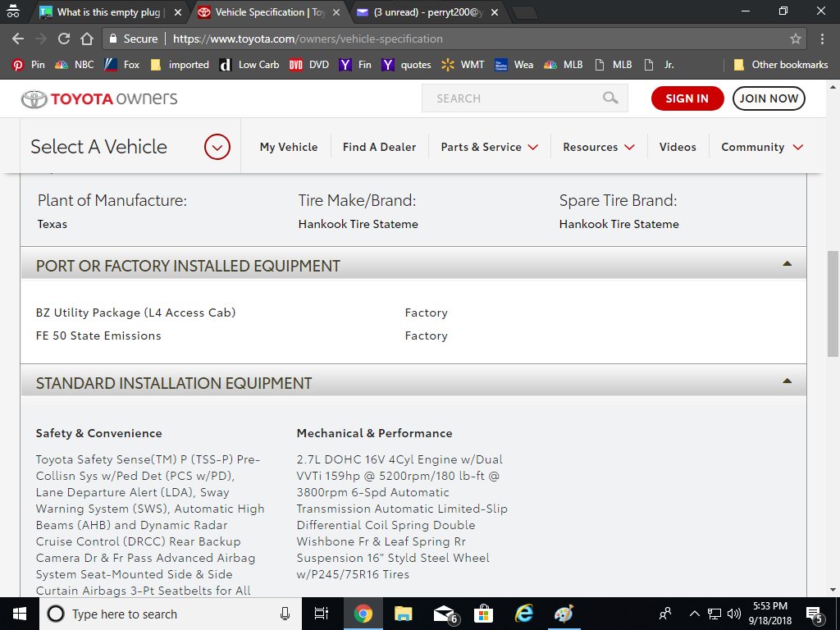Click the SIGN IN button
The height and width of the screenshot is (630, 840).
687,98
